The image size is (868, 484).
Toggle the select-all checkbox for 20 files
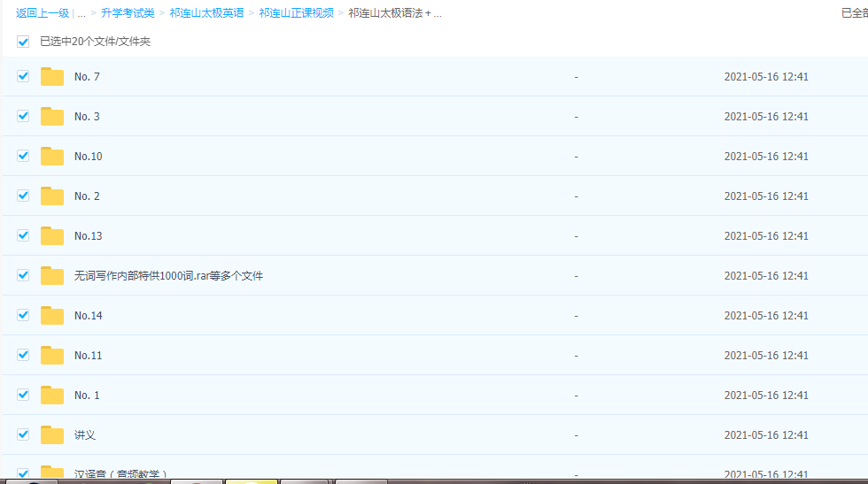(x=23, y=42)
